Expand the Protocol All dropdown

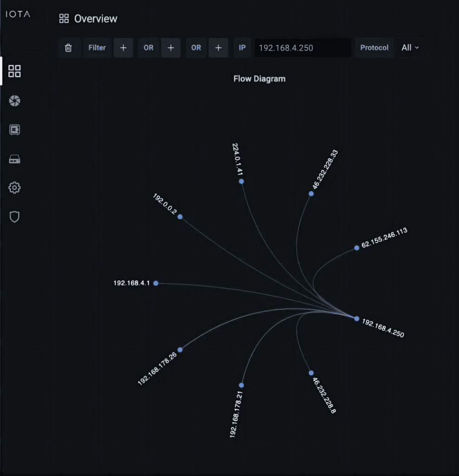(x=410, y=47)
